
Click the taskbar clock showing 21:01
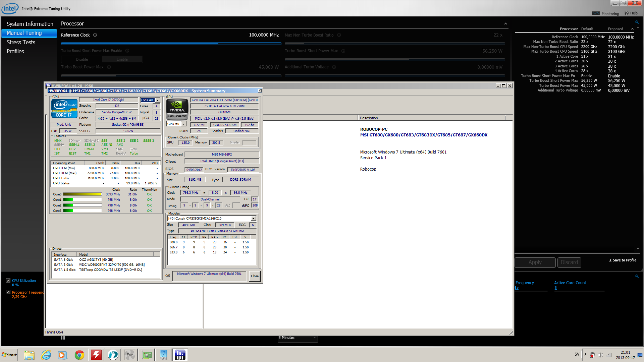tap(625, 355)
